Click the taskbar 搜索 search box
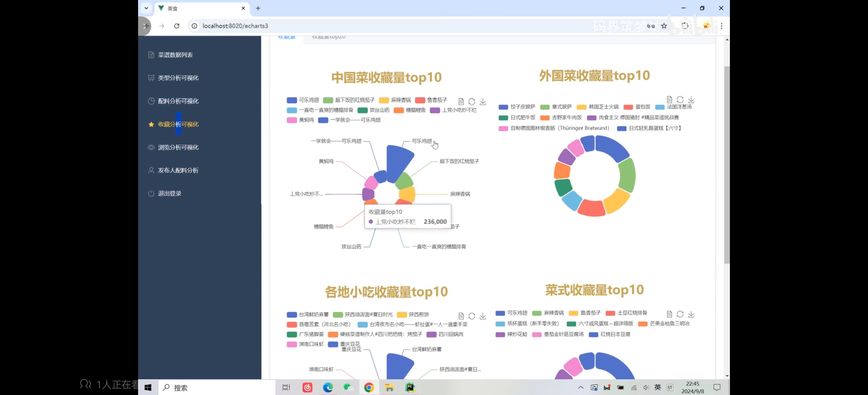868x395 pixels. (x=217, y=387)
